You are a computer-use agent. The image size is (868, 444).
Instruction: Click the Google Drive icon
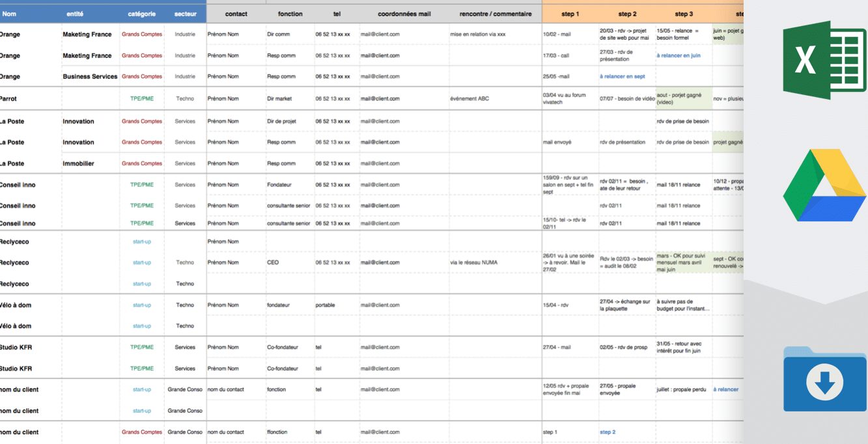824,186
